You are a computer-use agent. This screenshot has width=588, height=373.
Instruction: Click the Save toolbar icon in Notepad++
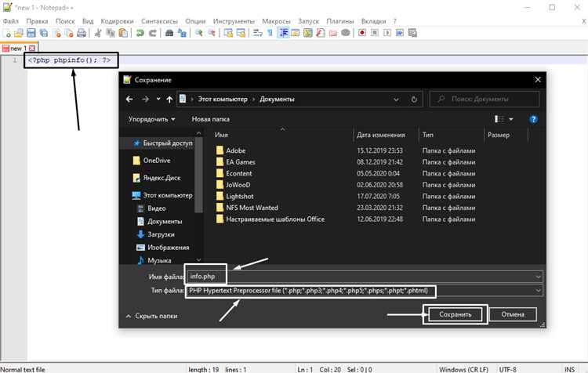(x=31, y=33)
